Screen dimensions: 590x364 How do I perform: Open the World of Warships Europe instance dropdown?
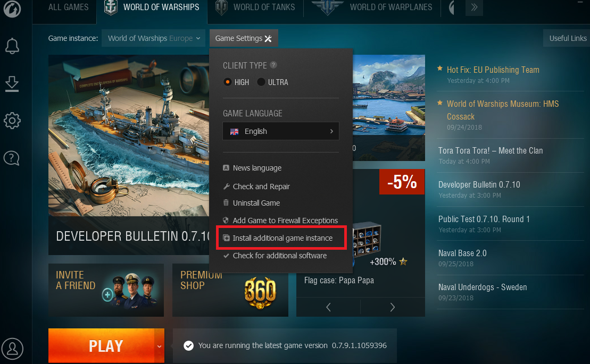pos(154,38)
